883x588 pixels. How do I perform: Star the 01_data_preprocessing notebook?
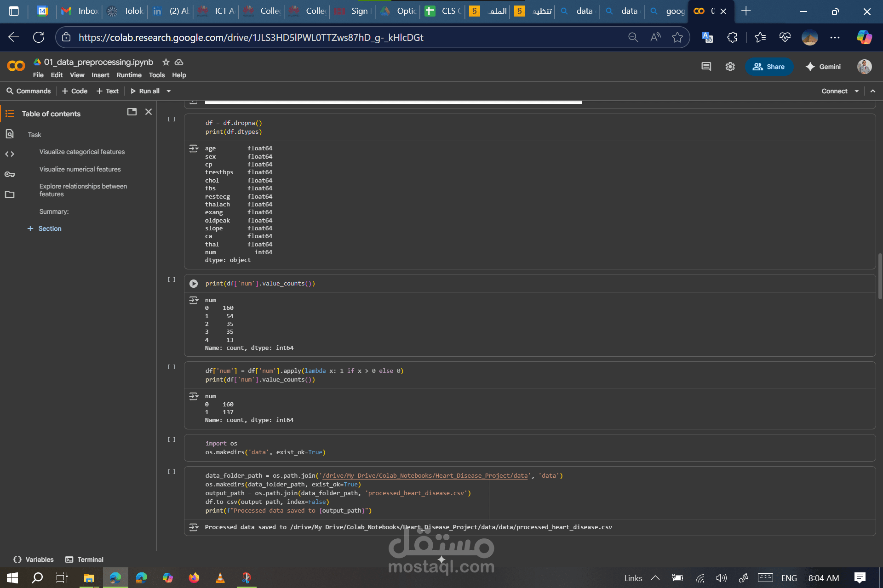click(x=166, y=62)
